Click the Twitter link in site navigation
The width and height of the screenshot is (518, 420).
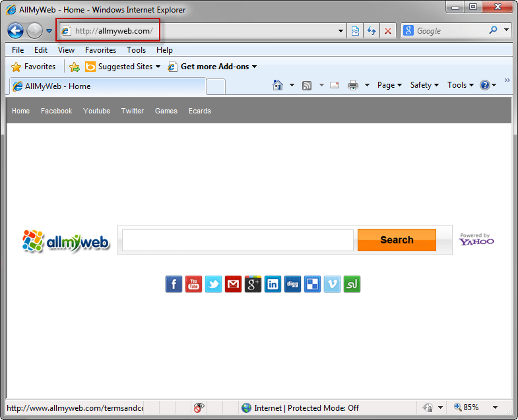click(x=133, y=111)
